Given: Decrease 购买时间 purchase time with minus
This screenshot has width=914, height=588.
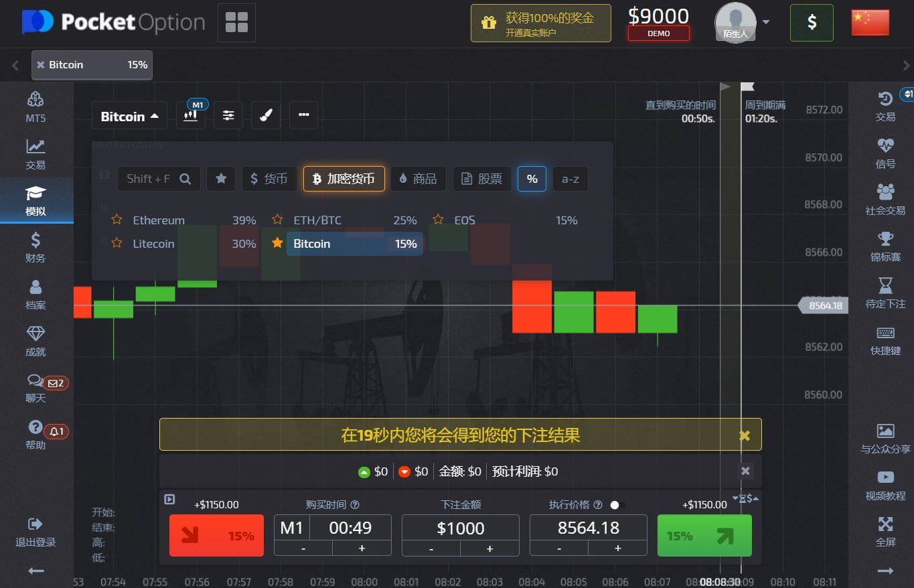Looking at the screenshot, I should pyautogui.click(x=303, y=548).
